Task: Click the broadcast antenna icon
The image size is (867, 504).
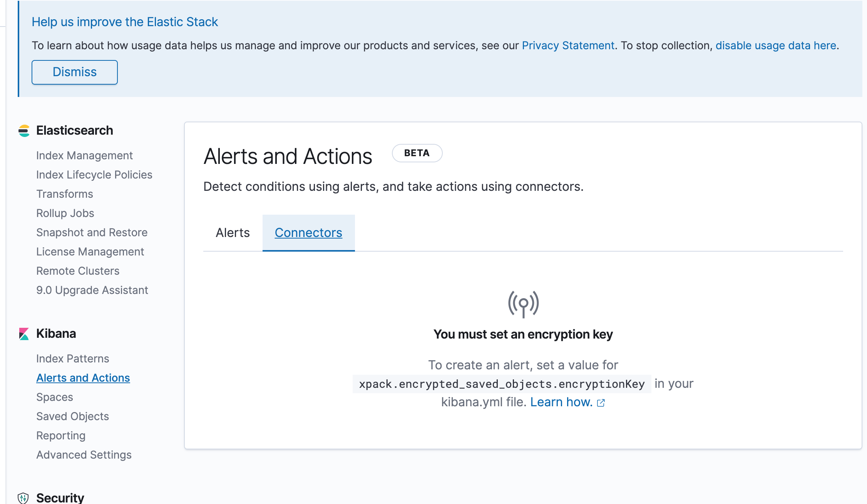Action: 523,304
